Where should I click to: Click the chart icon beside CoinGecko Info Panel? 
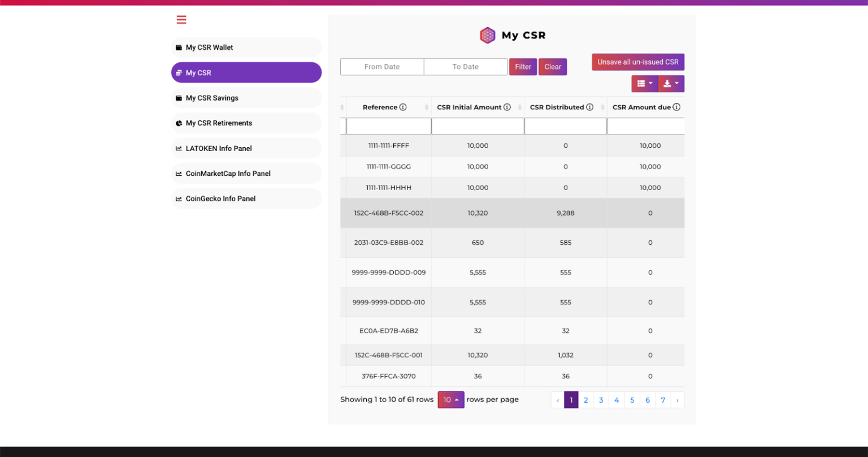point(179,199)
